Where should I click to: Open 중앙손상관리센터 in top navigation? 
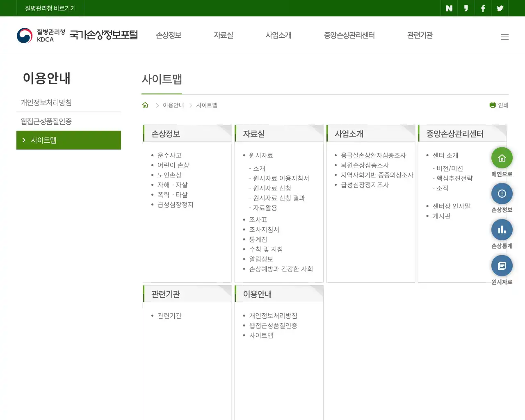coord(349,35)
